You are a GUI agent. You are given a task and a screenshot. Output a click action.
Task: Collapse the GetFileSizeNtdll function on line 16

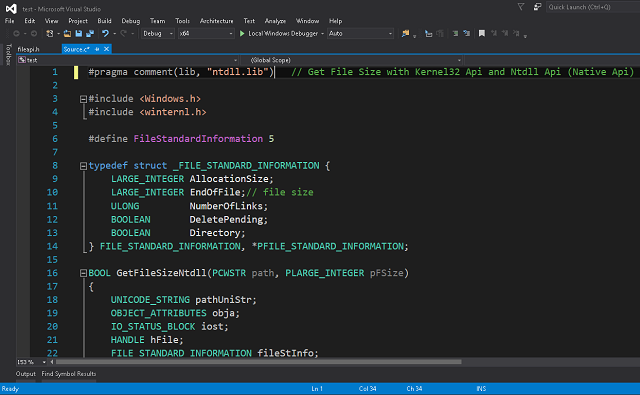tap(83, 273)
